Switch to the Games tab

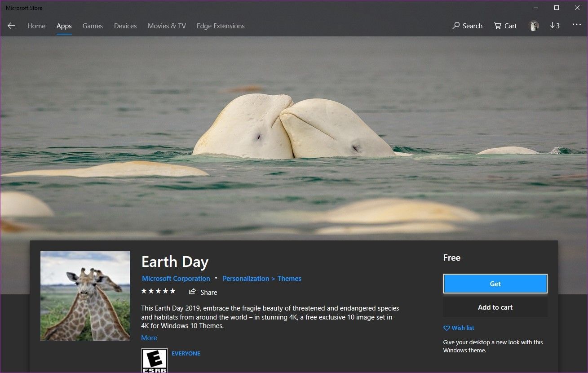pos(93,26)
